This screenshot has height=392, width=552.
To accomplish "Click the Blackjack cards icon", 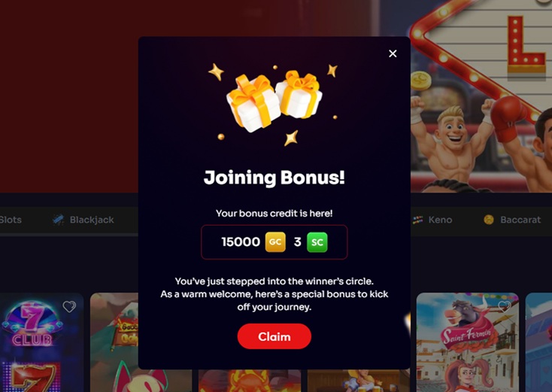I will pos(58,220).
